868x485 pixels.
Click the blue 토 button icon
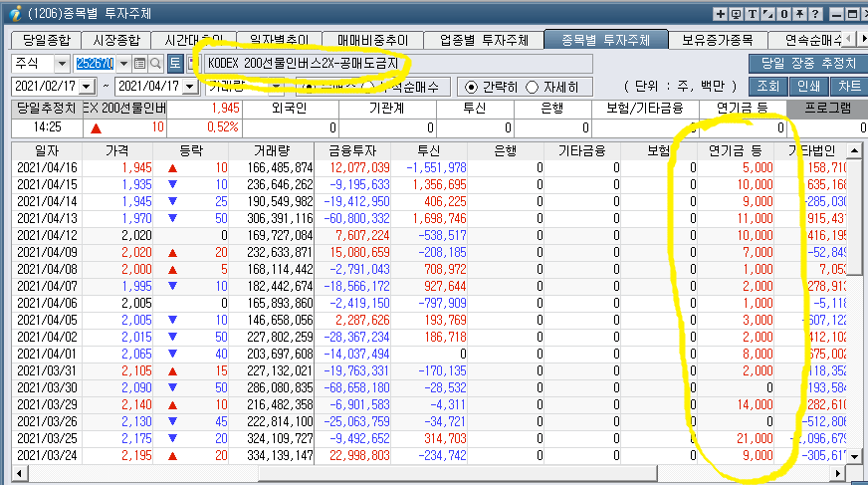175,64
